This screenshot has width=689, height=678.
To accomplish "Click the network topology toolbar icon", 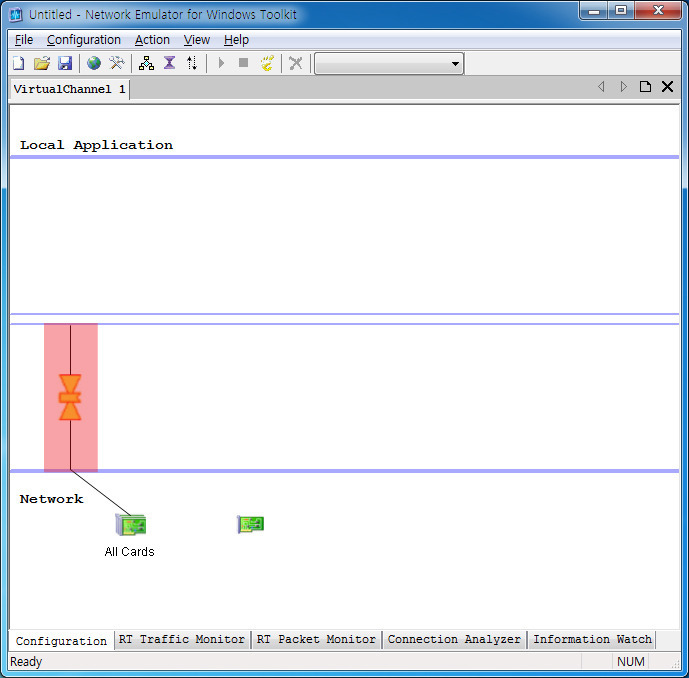I will 146,63.
